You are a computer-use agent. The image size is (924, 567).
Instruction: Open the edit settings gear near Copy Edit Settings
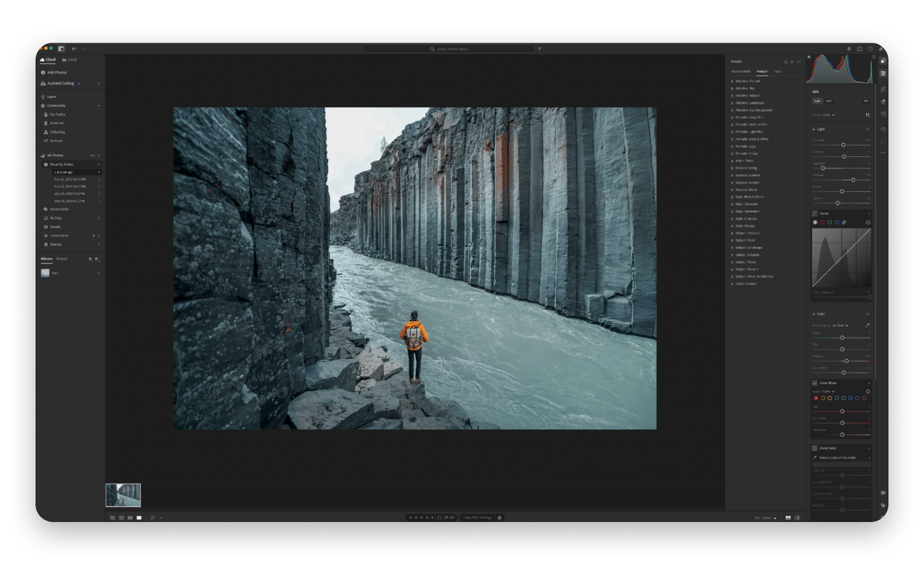pyautogui.click(x=499, y=517)
